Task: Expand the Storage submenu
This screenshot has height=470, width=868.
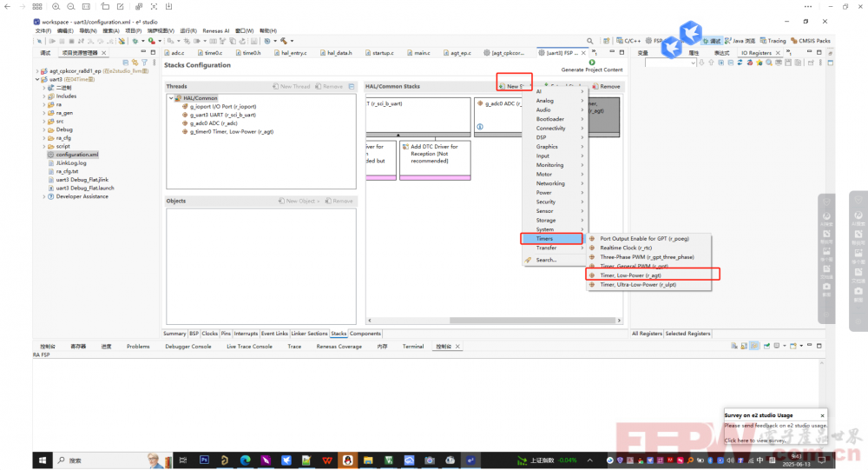Action: pos(554,221)
